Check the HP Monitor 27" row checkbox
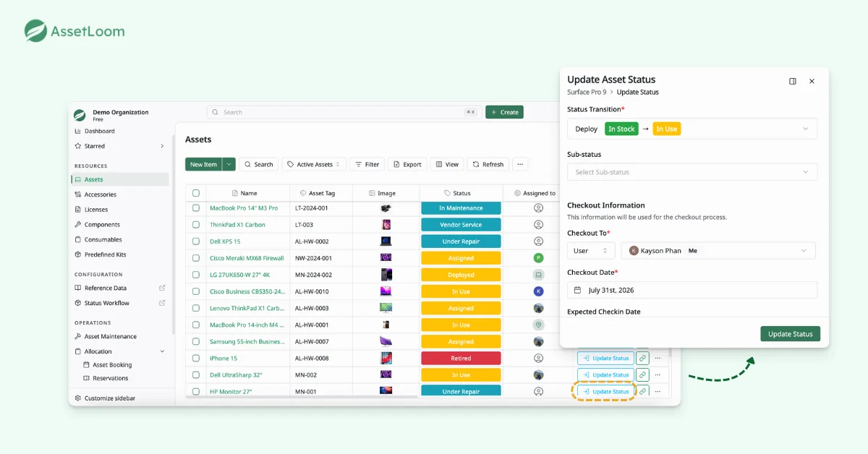The image size is (868, 454). click(196, 391)
